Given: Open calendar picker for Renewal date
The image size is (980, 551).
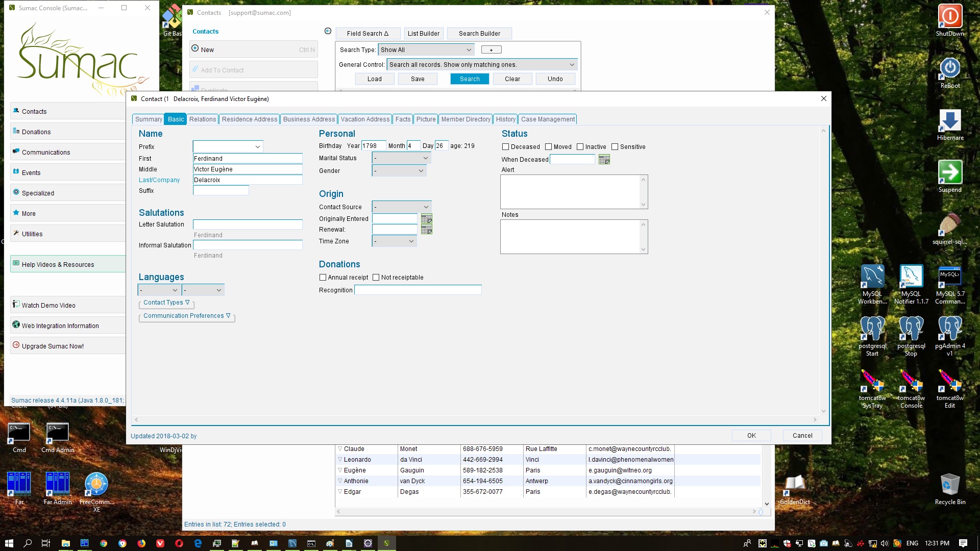Looking at the screenshot, I should click(427, 230).
